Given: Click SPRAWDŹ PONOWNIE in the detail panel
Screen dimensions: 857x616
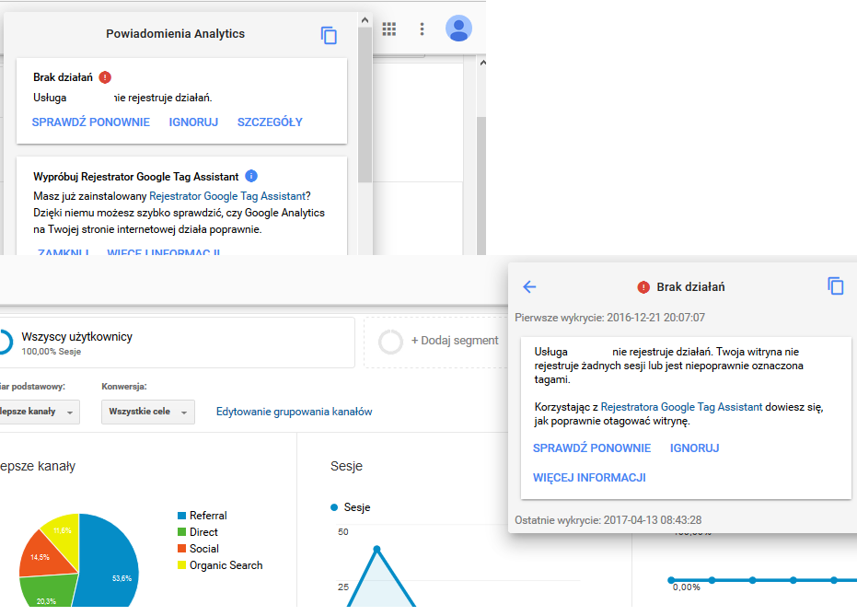Looking at the screenshot, I should coord(592,448).
